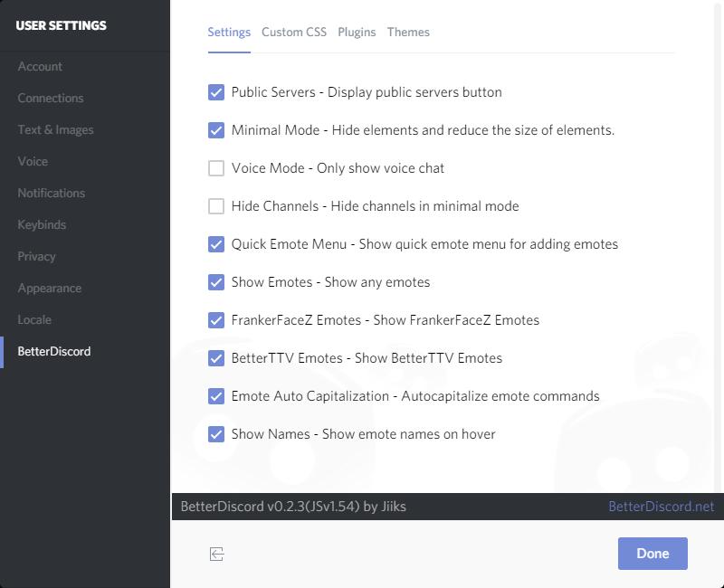Click the BetterDiscord v0.2.3 version text

pos(293,507)
